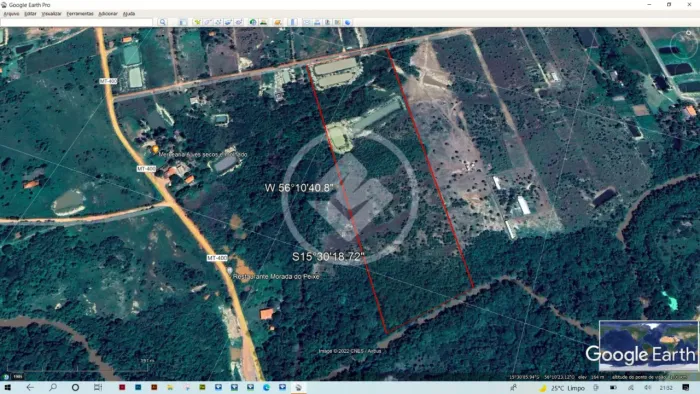Click the magnifier search button
The image size is (700, 394).
(x=162, y=22)
